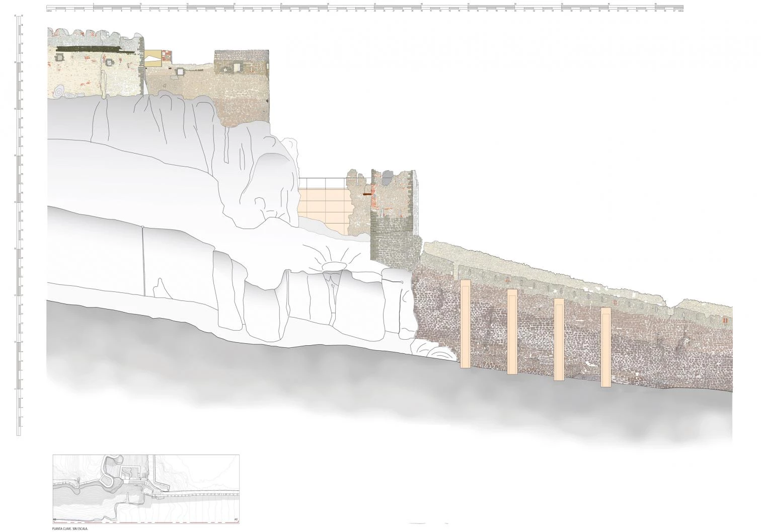Click the gray patch atop the central tower
This screenshot has width=761, height=532.
point(387,176)
